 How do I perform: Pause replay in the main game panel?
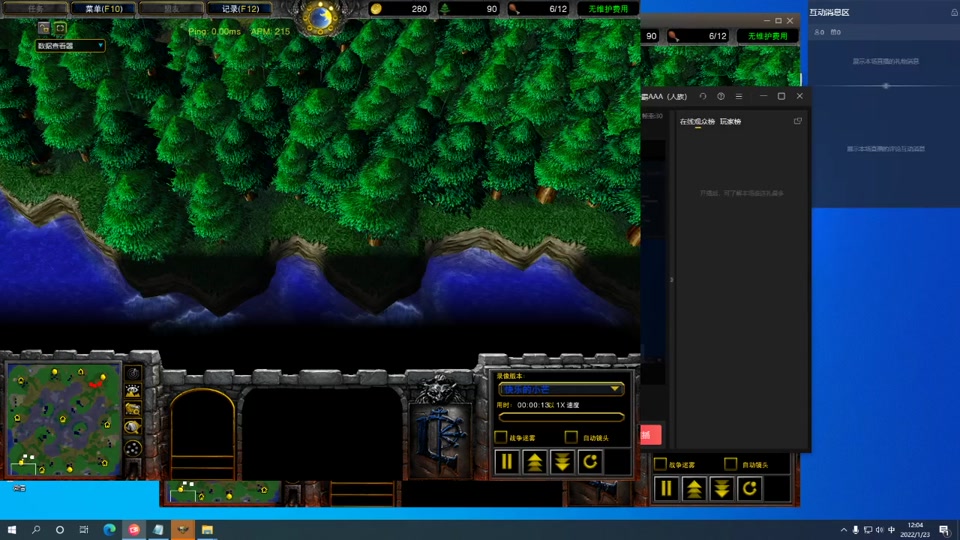point(507,462)
